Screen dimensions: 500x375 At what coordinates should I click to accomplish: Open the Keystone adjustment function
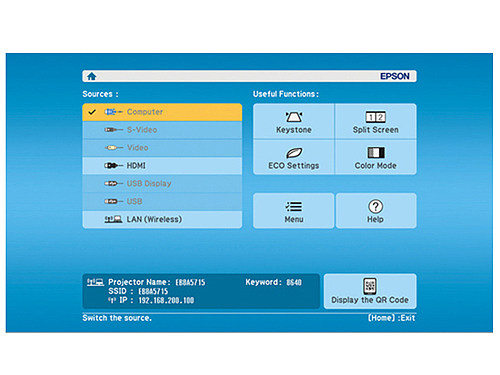[x=294, y=122]
